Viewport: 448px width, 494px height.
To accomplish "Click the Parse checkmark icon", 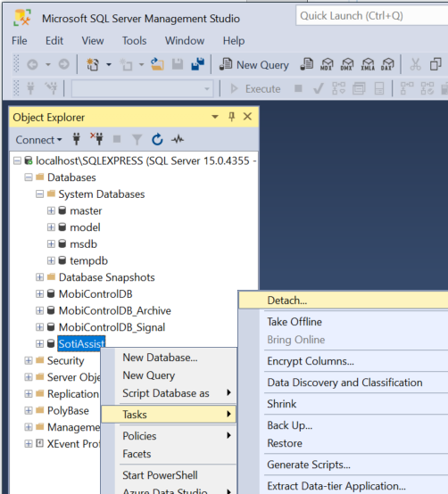I will pos(318,88).
